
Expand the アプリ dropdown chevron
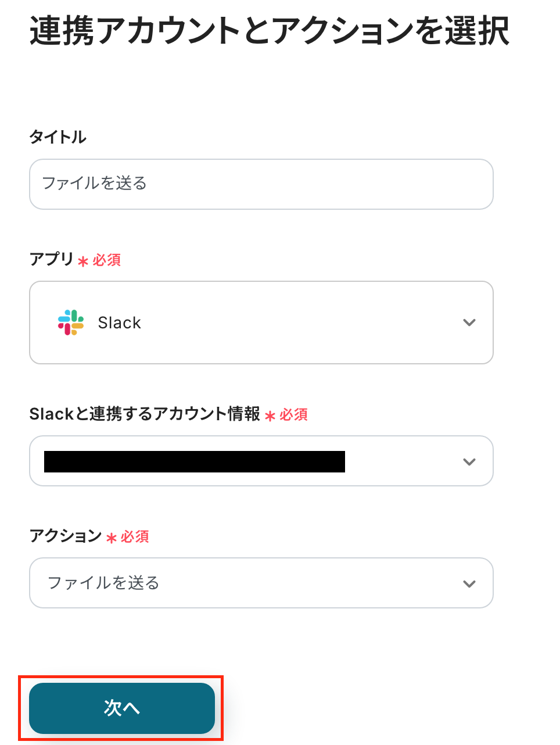click(x=469, y=323)
